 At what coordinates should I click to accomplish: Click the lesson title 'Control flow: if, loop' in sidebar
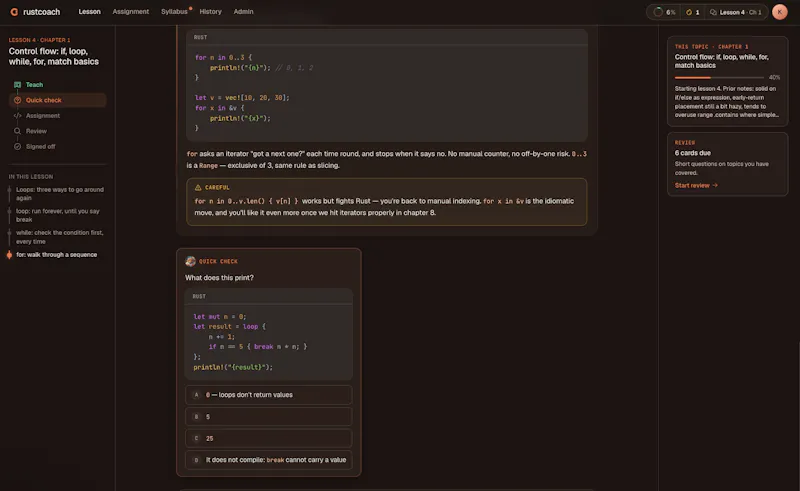54,56
